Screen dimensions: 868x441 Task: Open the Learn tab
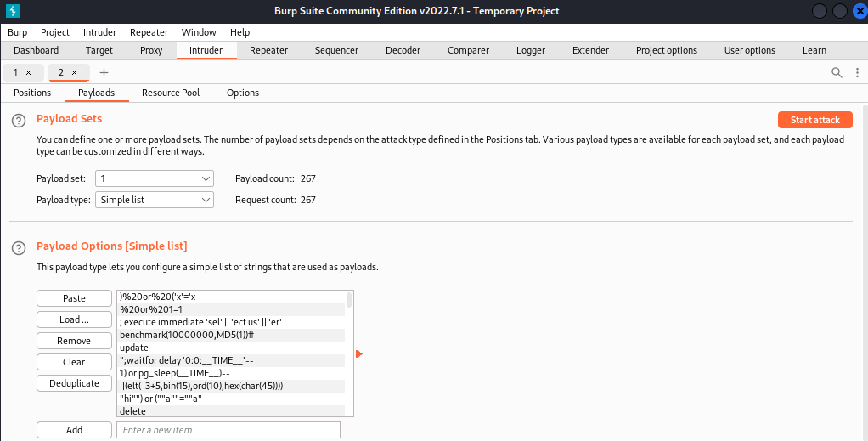814,50
